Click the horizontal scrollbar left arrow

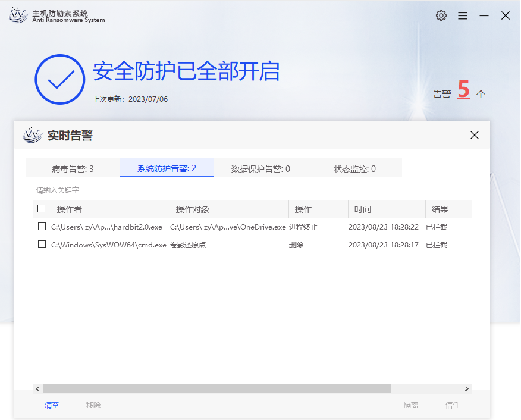click(37, 388)
